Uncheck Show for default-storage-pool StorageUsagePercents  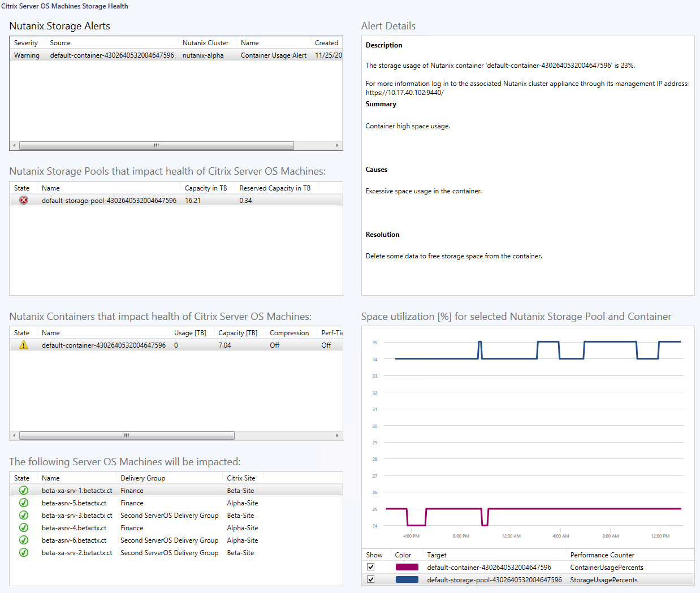(370, 579)
